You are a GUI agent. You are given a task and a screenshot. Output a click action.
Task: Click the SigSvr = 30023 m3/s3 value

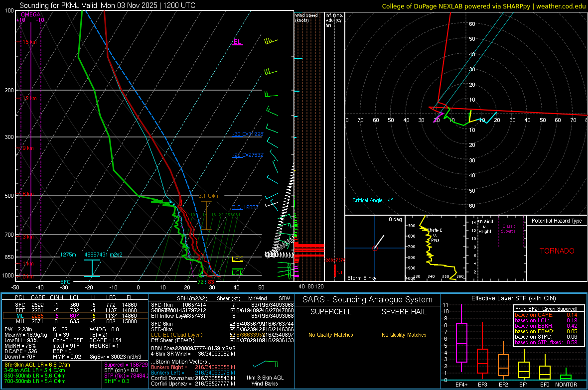tap(116, 357)
